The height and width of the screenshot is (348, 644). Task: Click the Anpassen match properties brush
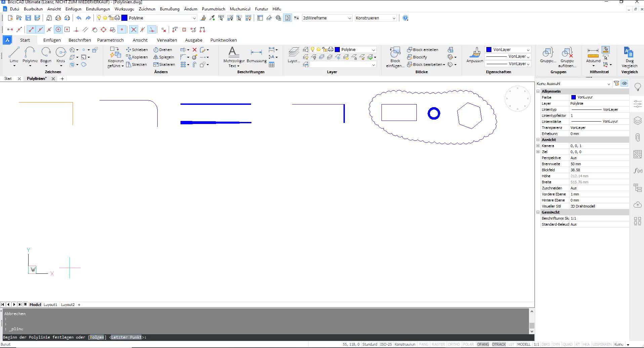(475, 55)
